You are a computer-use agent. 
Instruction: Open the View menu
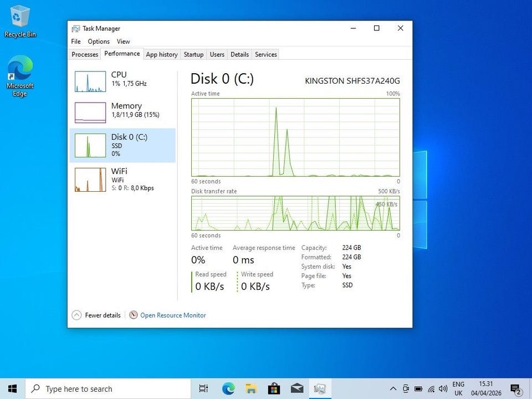123,42
